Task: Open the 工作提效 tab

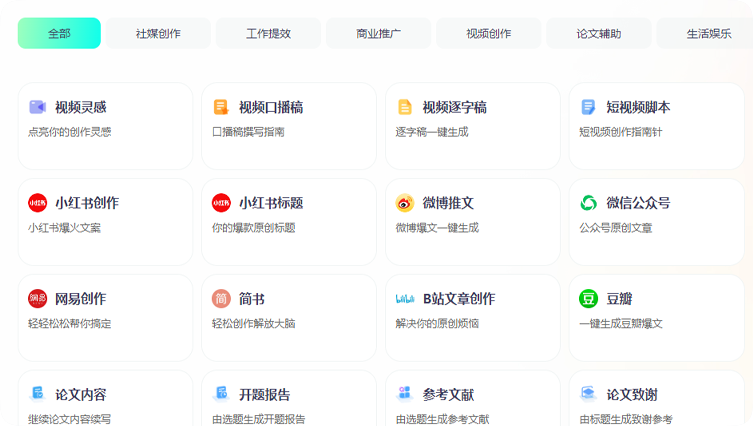Action: click(x=268, y=33)
